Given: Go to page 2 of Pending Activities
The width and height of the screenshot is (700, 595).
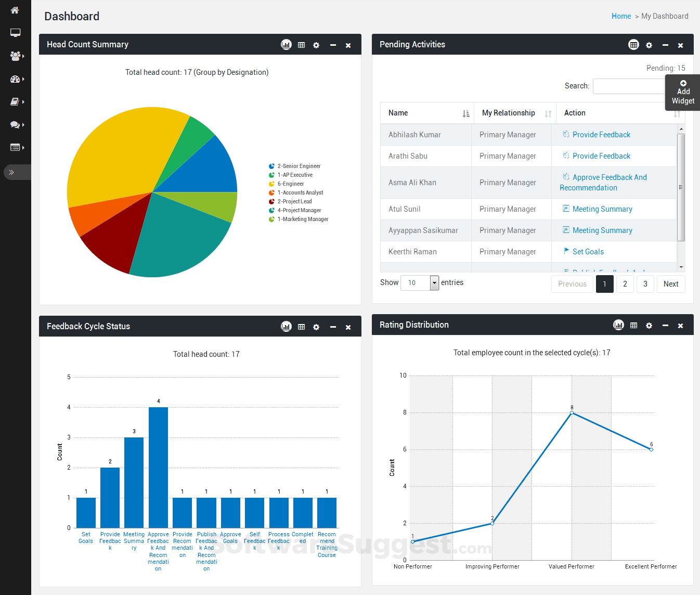Looking at the screenshot, I should 625,284.
